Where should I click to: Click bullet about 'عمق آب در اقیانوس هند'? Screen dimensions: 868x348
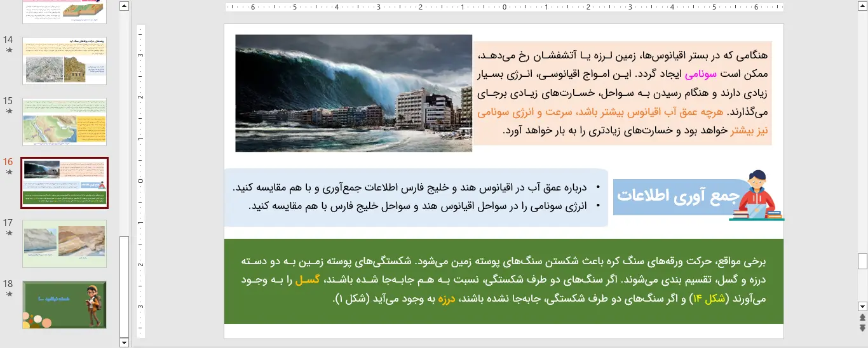coord(410,187)
